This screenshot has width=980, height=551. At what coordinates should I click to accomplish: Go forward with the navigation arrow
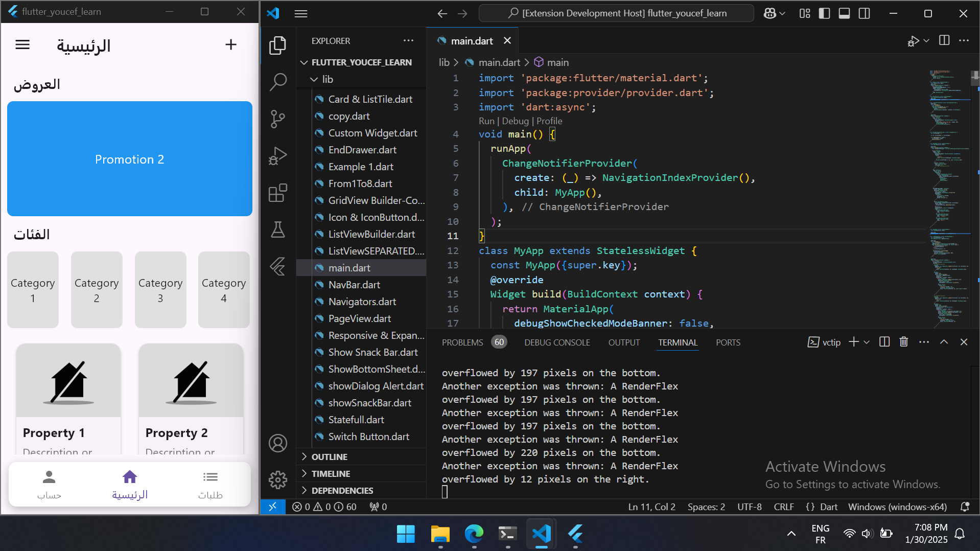click(x=462, y=14)
